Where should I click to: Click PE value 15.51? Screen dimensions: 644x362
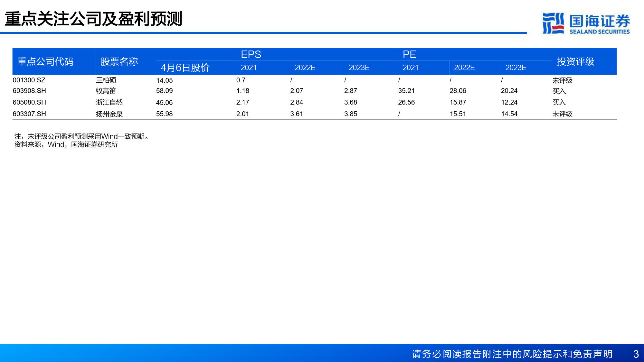tap(458, 114)
